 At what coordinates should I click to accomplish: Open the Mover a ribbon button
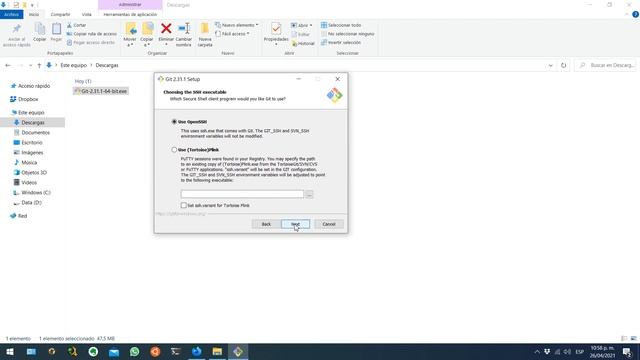(x=130, y=34)
